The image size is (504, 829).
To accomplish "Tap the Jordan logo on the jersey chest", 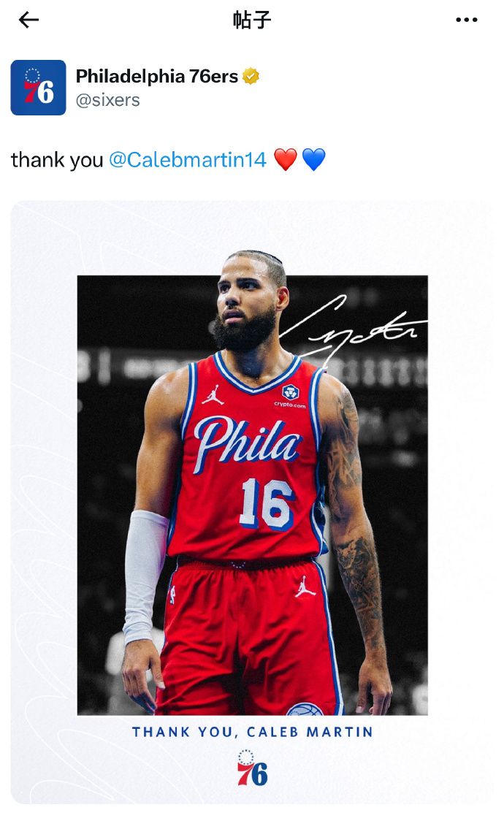I will click(x=213, y=395).
